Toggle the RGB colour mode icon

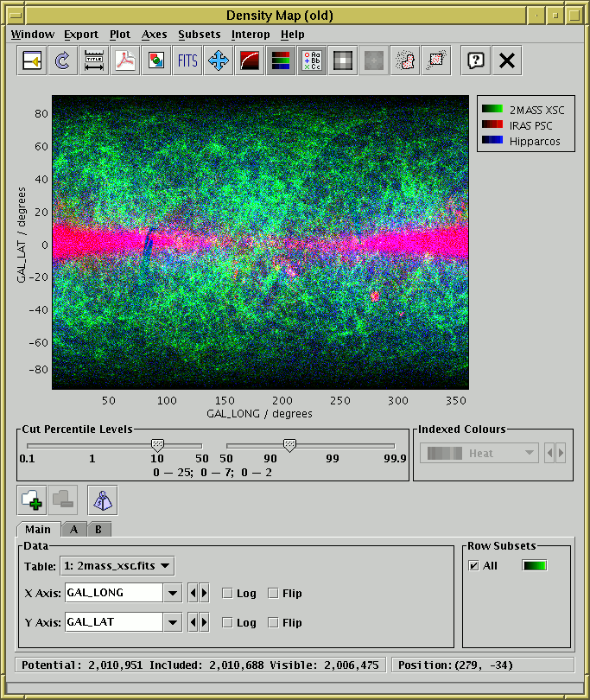click(279, 60)
